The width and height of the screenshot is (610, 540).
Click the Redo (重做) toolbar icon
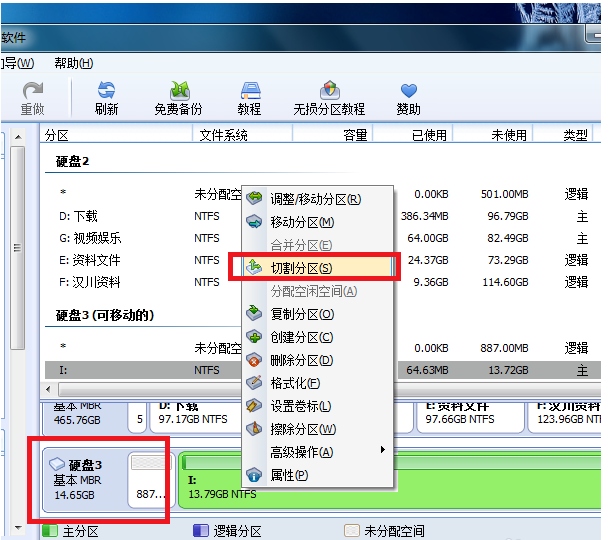point(33,91)
